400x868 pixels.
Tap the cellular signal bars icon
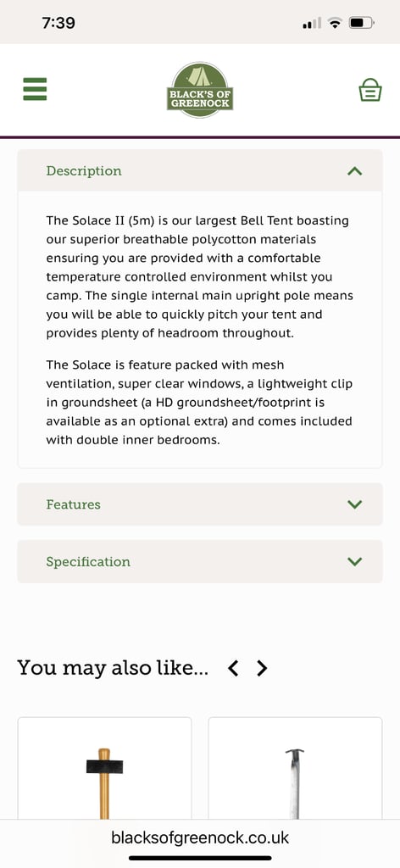[x=312, y=23]
